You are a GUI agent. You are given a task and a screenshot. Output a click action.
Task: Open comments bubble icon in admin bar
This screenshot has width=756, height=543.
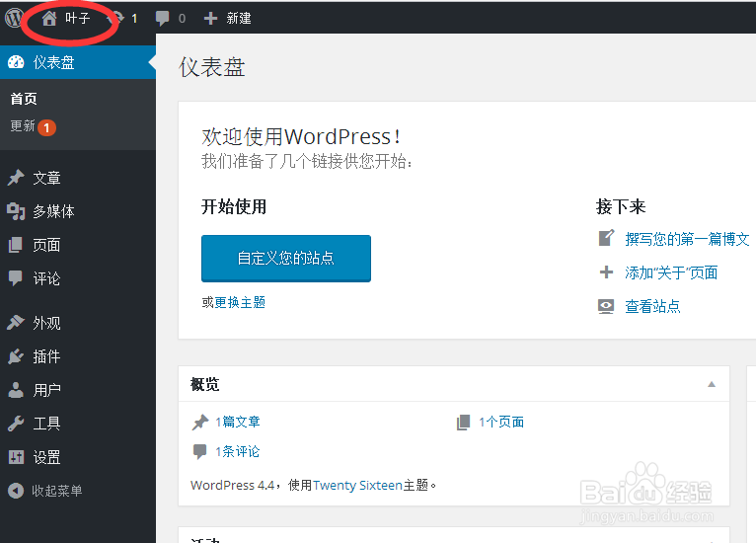(163, 19)
